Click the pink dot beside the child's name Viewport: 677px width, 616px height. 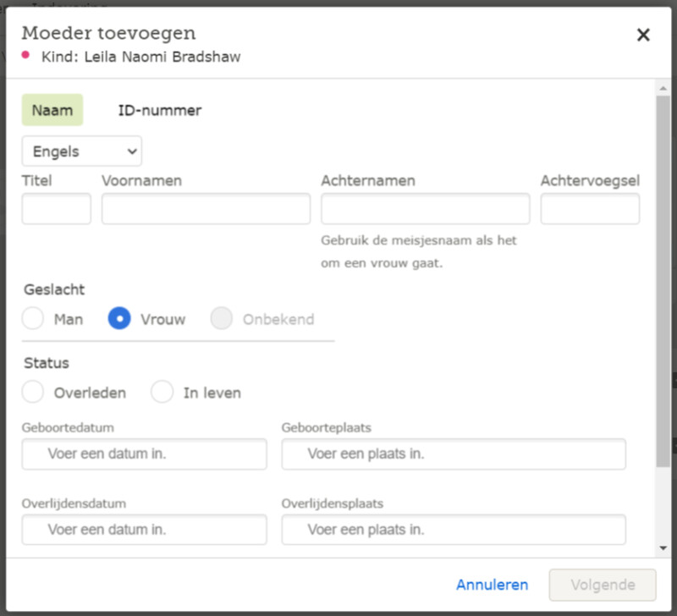click(x=26, y=55)
